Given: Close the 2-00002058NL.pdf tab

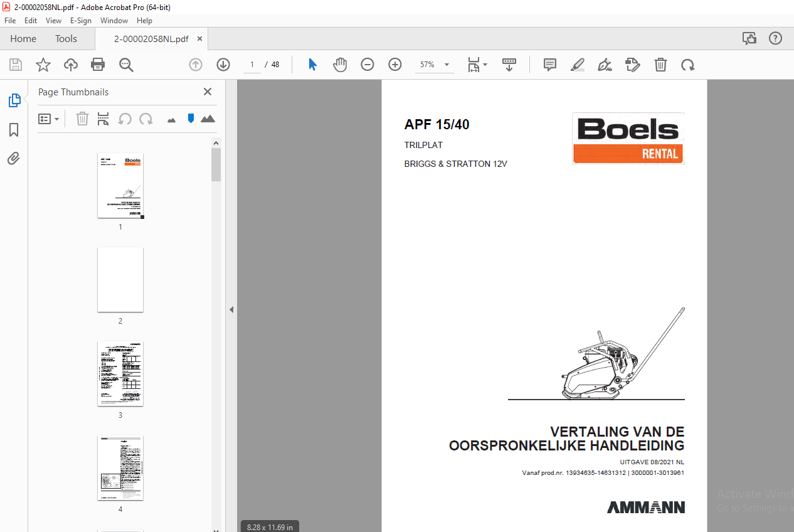Looking at the screenshot, I should coord(199,38).
